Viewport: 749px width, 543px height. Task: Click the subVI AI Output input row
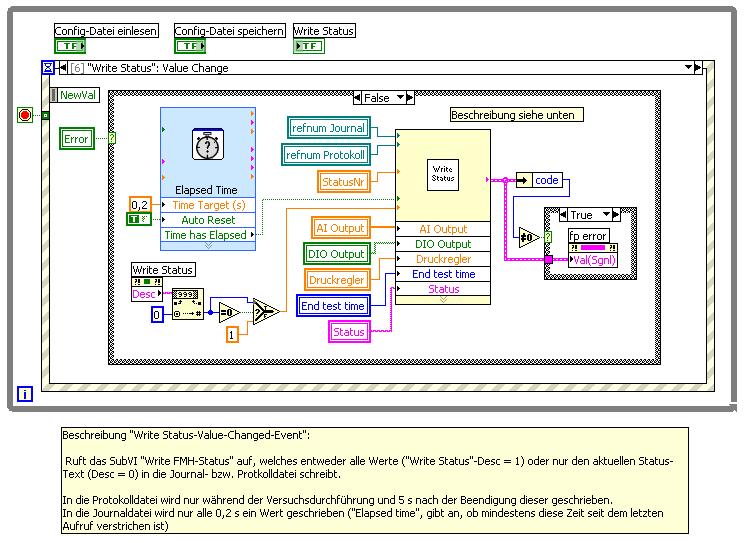point(443,229)
